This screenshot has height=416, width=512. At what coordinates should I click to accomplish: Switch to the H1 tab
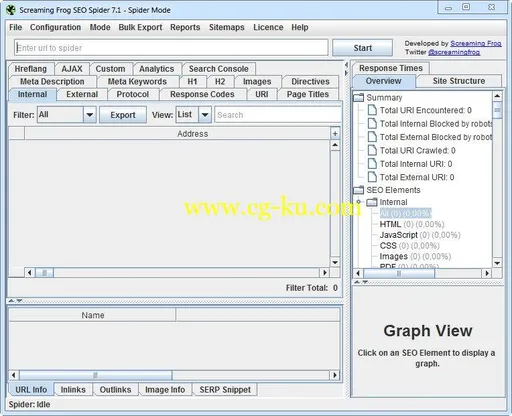click(x=192, y=81)
